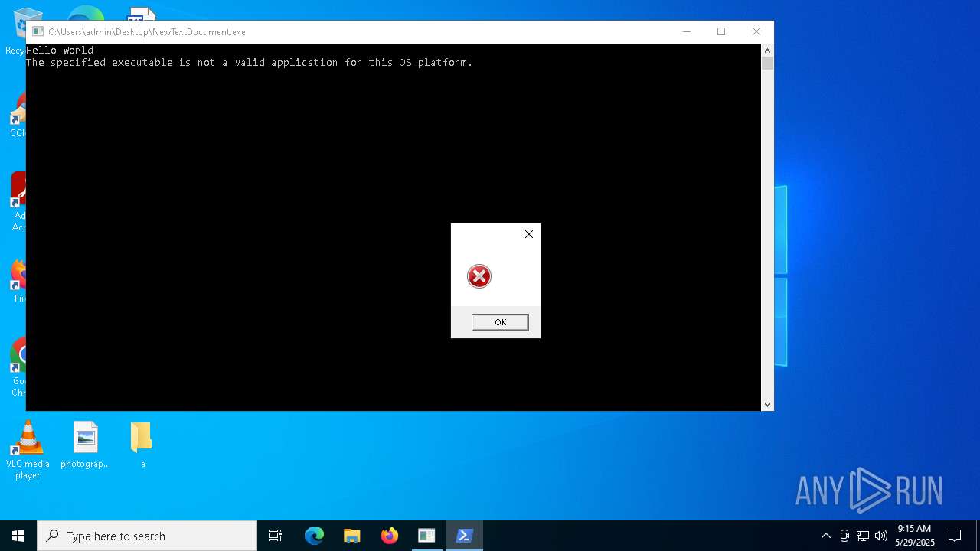
Task: Click the console scrollbar thumb
Action: 767,63
